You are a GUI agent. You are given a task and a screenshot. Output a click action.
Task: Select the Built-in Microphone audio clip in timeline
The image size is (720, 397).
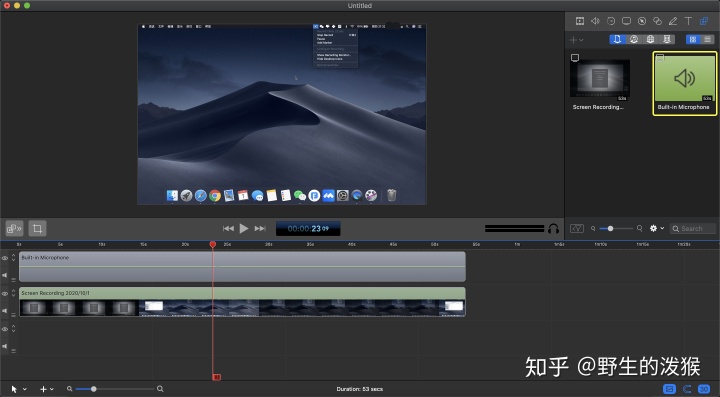242,267
